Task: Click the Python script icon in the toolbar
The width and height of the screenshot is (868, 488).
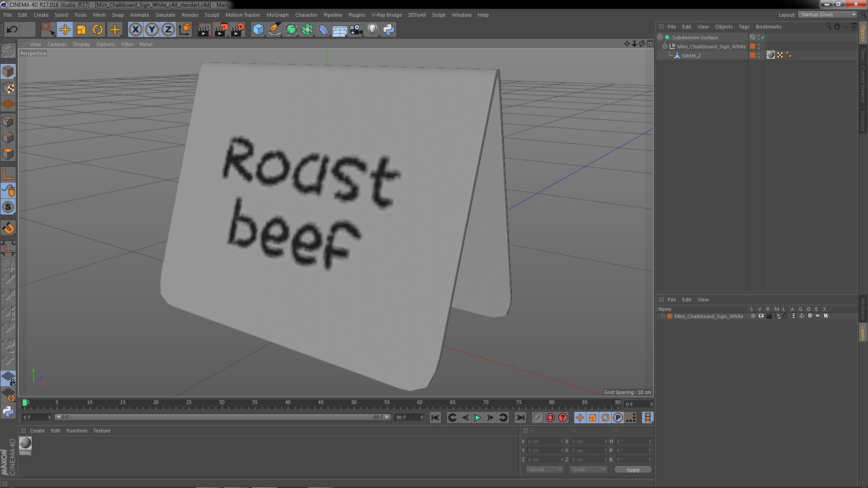Action: (x=389, y=30)
